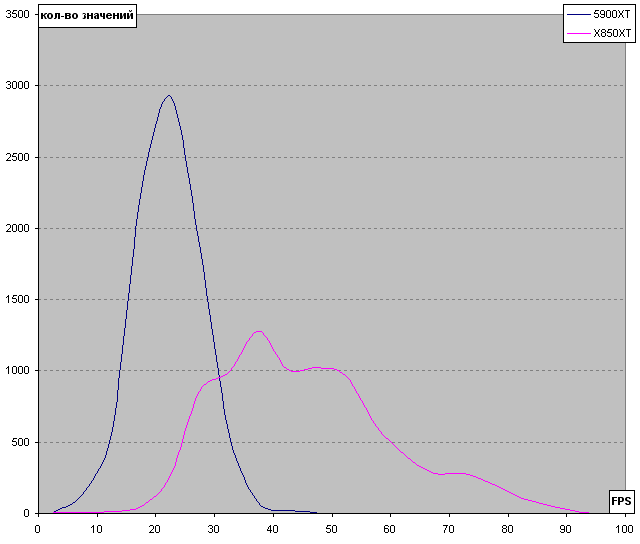Click the 10 label on the FPS axis
Viewport: 640px width, 544px height.
pos(97,529)
